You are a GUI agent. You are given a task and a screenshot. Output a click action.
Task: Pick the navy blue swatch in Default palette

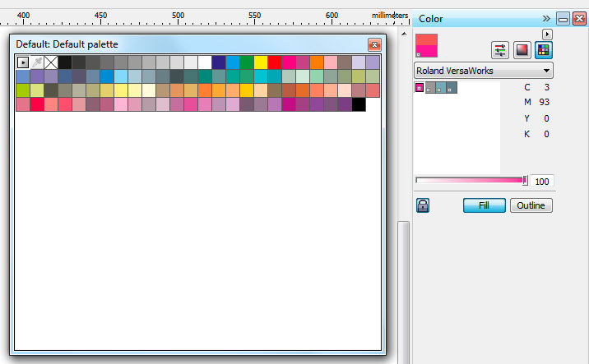219,62
